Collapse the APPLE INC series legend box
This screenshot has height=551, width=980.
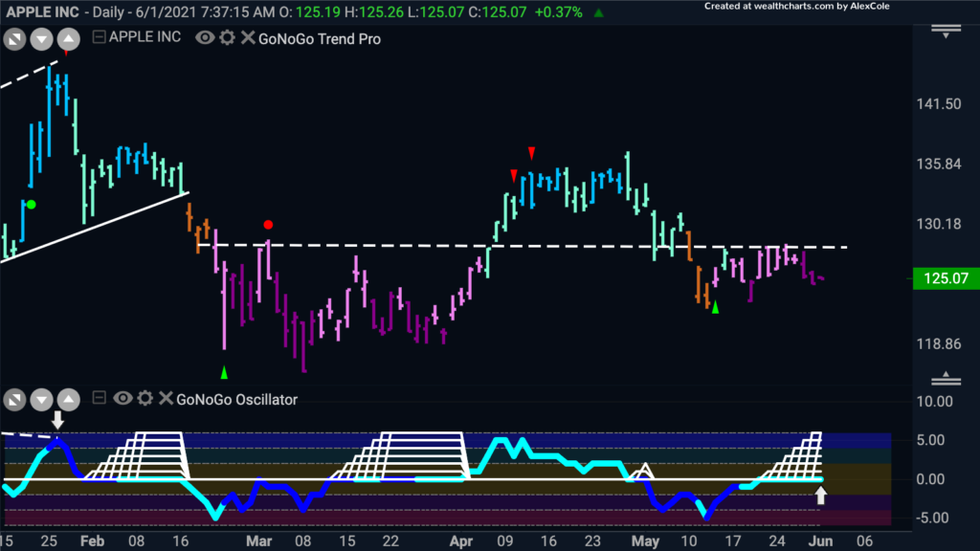(x=99, y=37)
